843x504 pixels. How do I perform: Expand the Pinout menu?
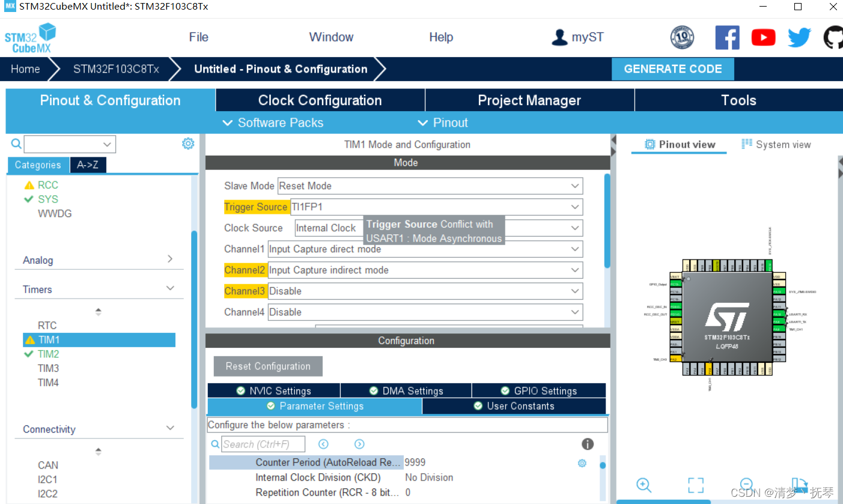pyautogui.click(x=442, y=123)
